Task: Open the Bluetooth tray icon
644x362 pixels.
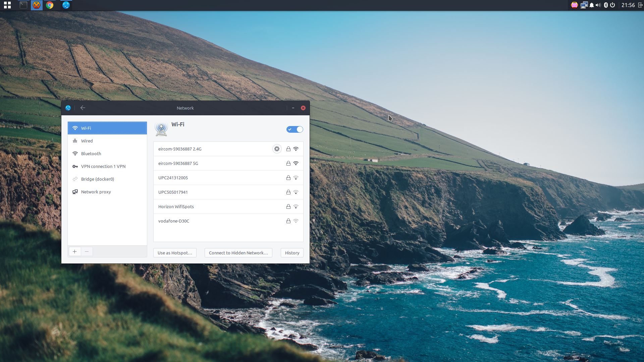Action: click(x=606, y=5)
